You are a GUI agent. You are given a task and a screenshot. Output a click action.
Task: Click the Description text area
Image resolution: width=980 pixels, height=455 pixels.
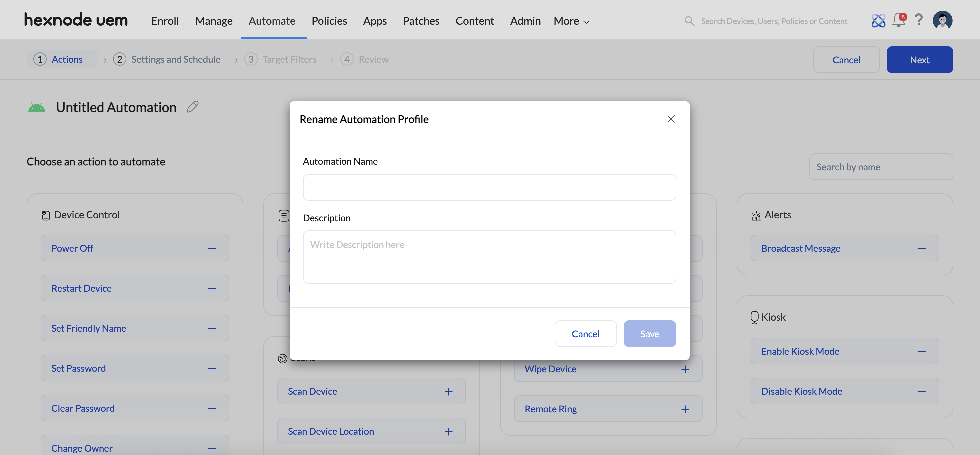(x=489, y=257)
